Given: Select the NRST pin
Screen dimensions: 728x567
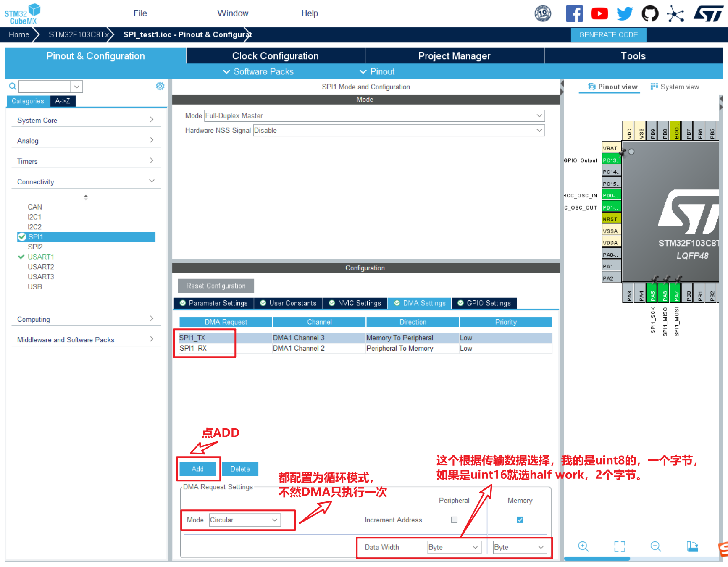Looking at the screenshot, I should pos(611,219).
